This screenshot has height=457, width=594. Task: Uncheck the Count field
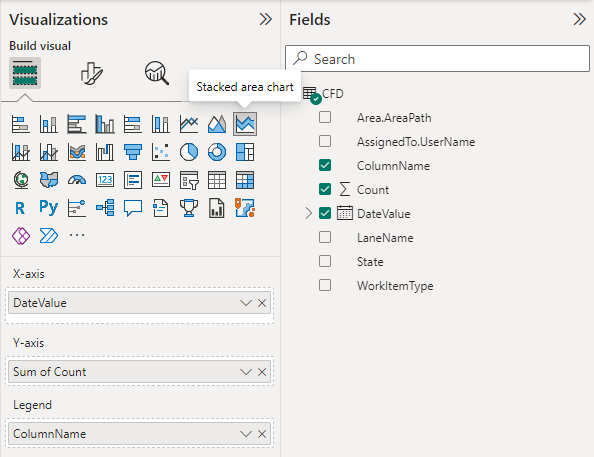[x=325, y=189]
